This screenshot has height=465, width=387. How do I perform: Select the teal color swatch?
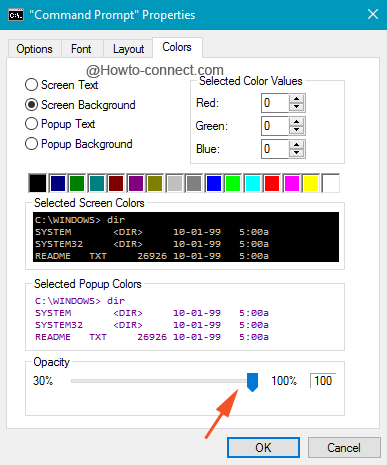[97, 183]
